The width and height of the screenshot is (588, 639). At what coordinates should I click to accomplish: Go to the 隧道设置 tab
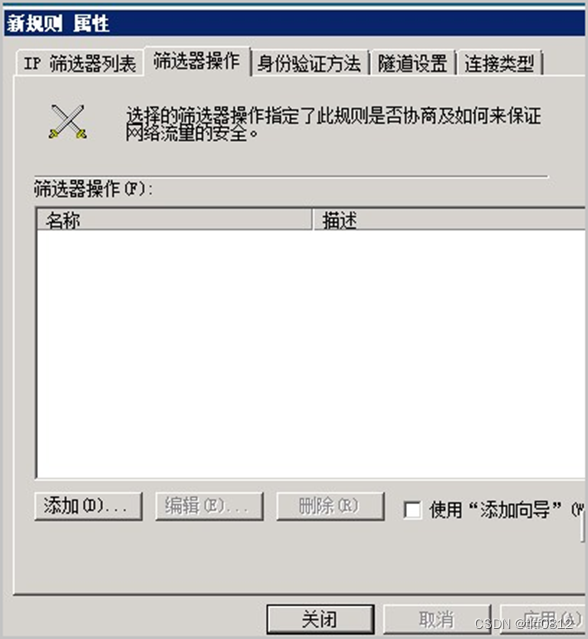pos(412,63)
